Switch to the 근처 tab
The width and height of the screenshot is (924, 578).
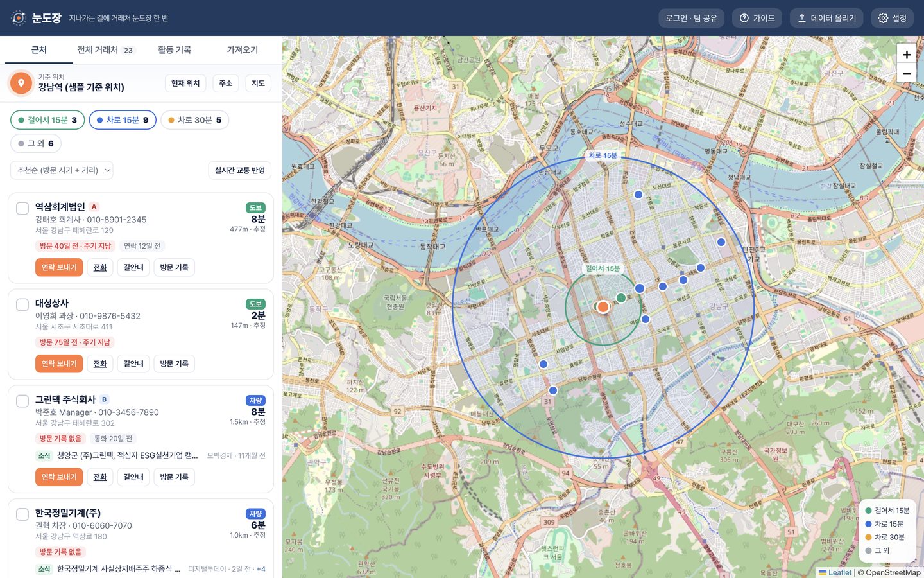(x=39, y=49)
